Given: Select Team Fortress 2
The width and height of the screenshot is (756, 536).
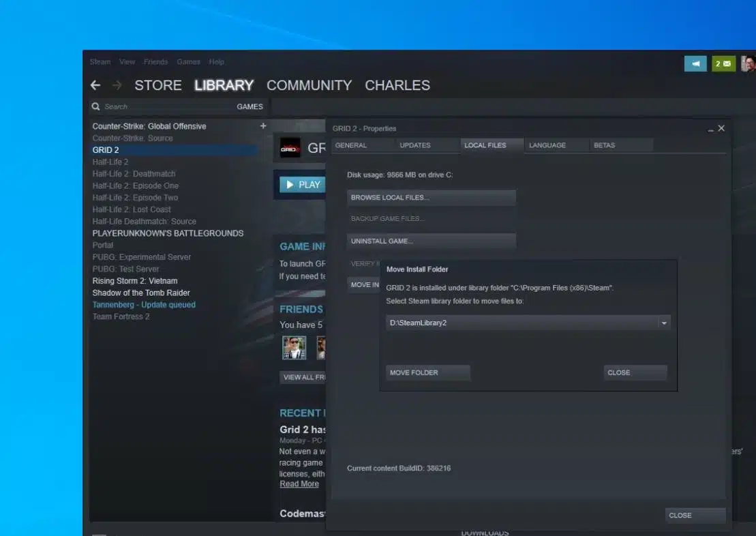Looking at the screenshot, I should pyautogui.click(x=121, y=316).
